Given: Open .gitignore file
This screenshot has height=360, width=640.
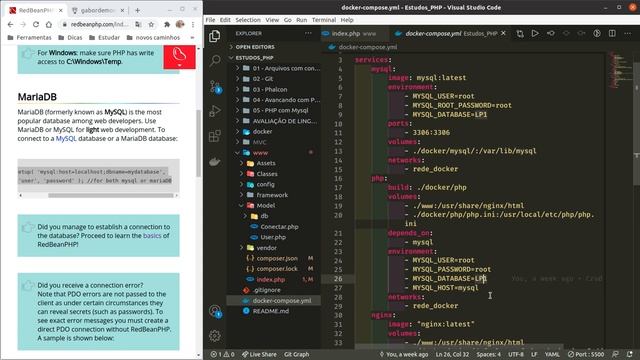Looking at the screenshot, I should (x=267, y=290).
